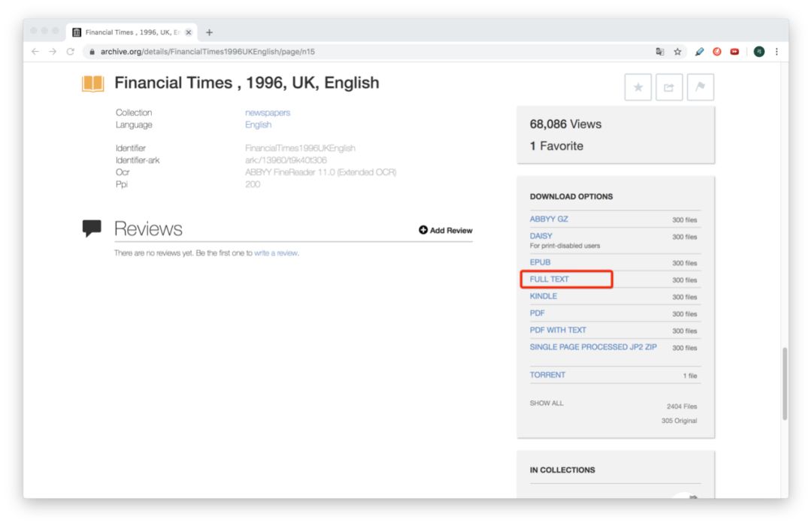
Task: Click the Identifier-ark value
Action: pyautogui.click(x=286, y=160)
